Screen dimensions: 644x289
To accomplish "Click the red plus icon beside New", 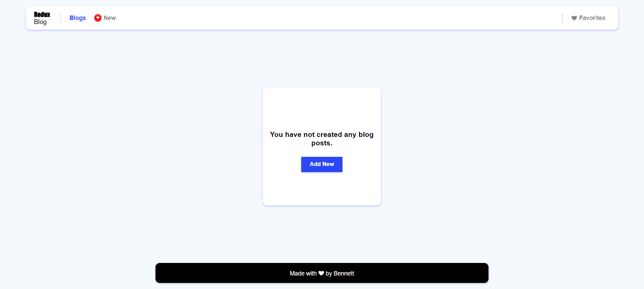I will click(x=98, y=18).
